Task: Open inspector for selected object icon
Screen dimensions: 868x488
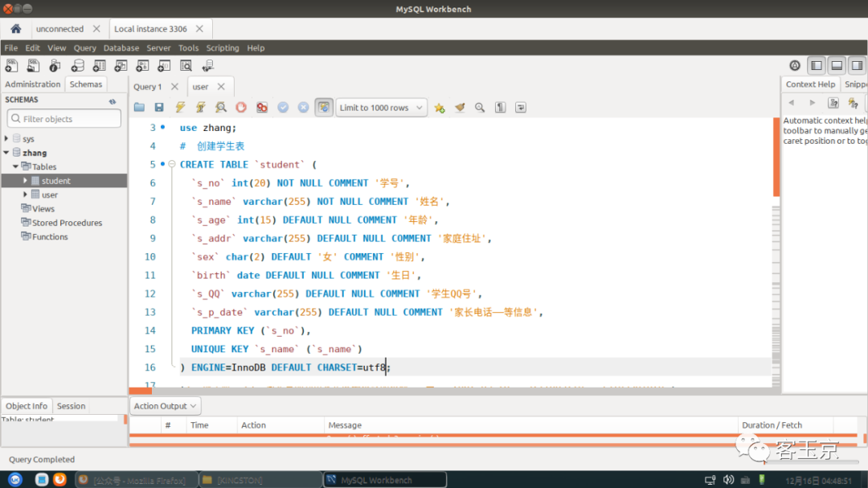Action: [x=55, y=66]
